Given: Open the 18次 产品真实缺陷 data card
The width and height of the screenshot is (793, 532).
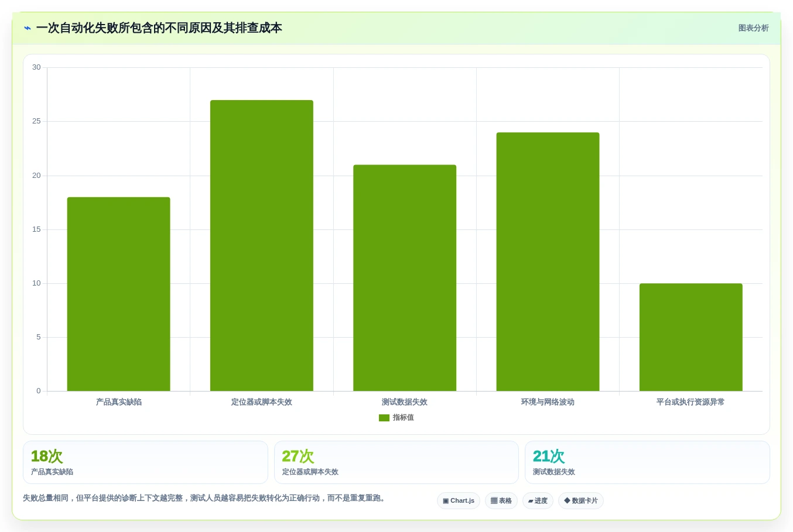Looking at the screenshot, I should [x=145, y=462].
